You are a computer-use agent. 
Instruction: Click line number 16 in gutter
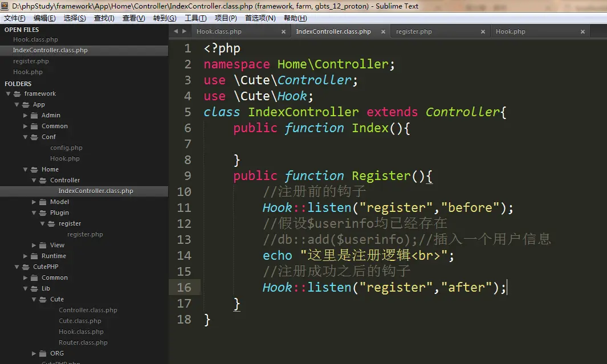coord(184,288)
